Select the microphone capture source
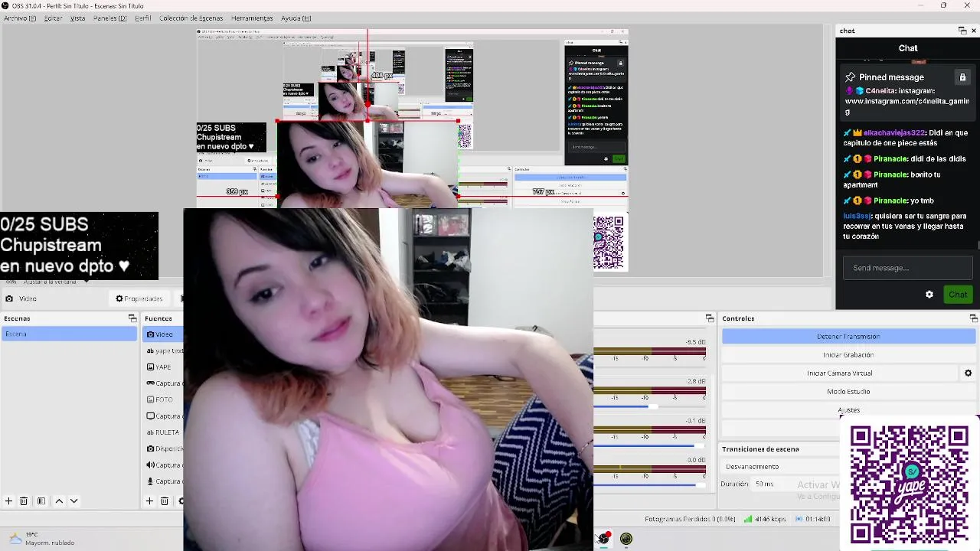 click(163, 481)
